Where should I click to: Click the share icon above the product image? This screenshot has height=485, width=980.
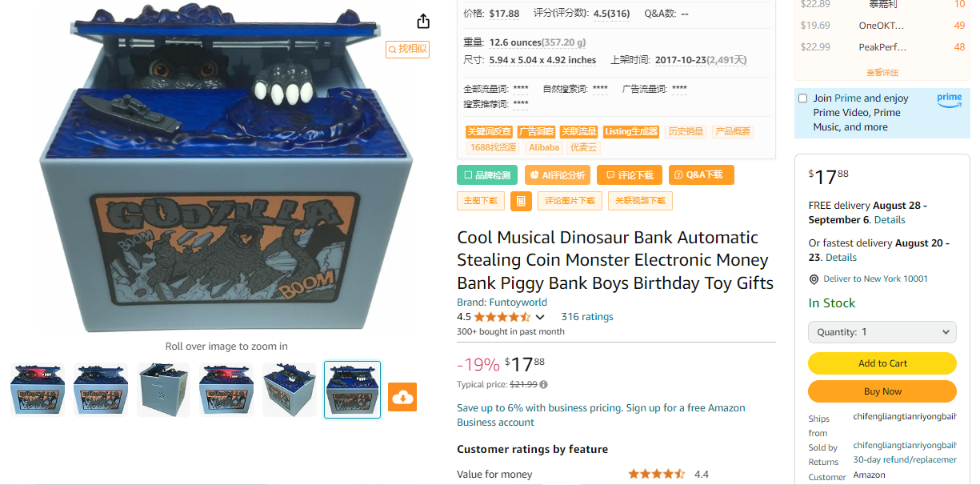click(423, 21)
